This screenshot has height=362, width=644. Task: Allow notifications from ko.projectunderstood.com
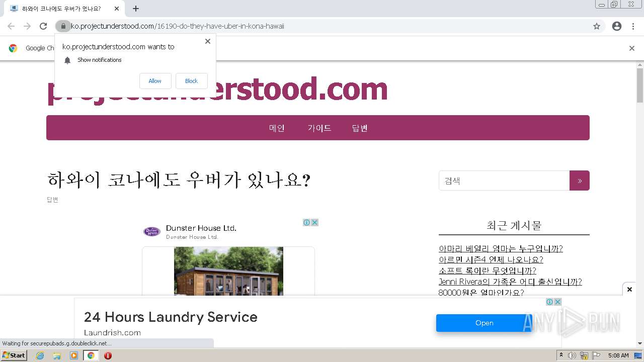pos(155,81)
